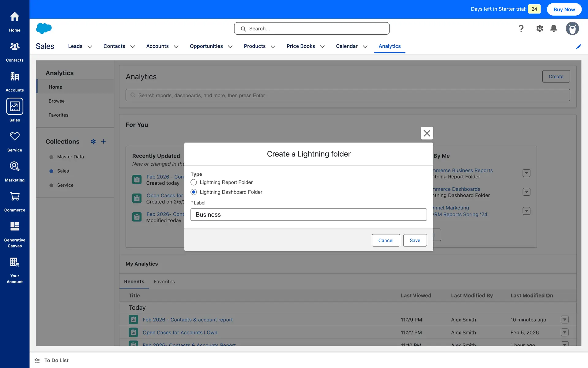
Task: Open the Commerce cart icon
Action: pyautogui.click(x=15, y=197)
